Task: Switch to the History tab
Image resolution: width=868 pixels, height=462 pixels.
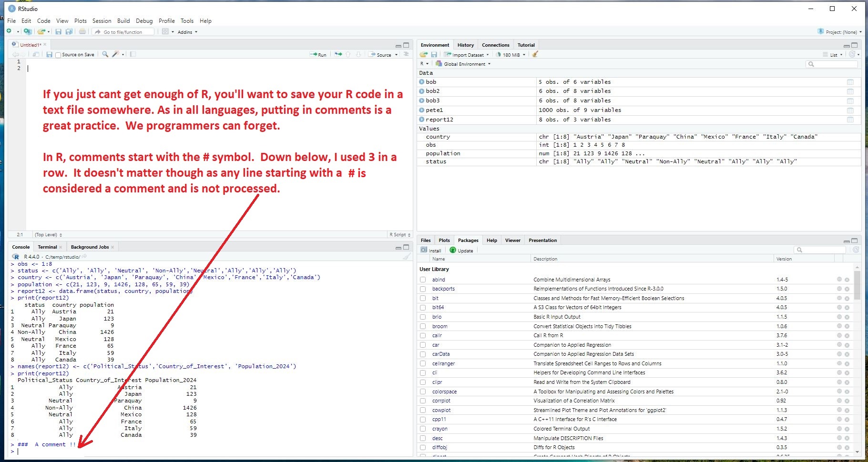Action: (465, 45)
